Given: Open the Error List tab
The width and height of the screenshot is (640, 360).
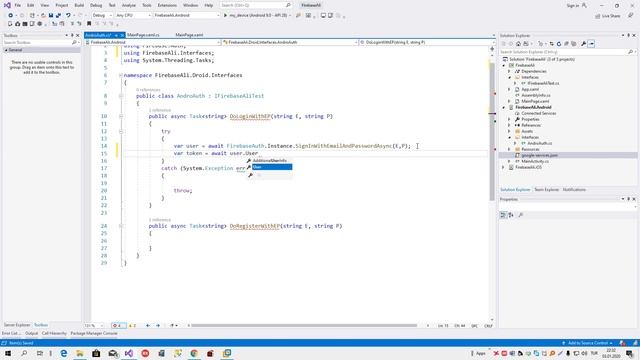Looking at the screenshot, I should pos(11,333).
